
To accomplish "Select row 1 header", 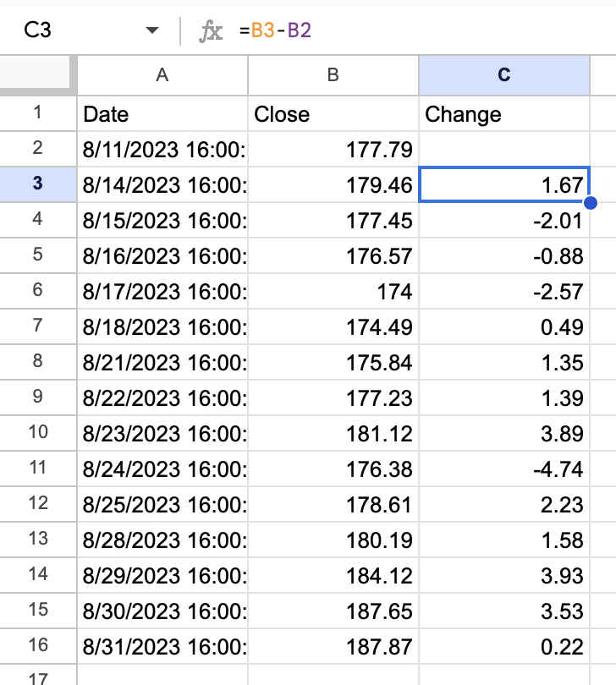I will click(38, 113).
